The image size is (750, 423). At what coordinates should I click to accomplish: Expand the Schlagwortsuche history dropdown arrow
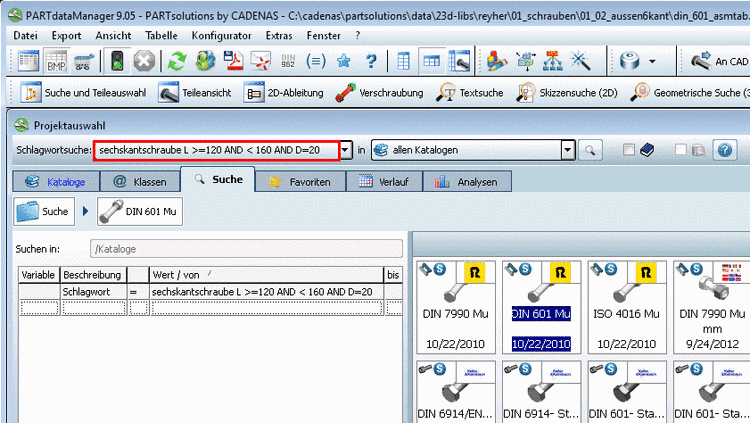(x=346, y=150)
